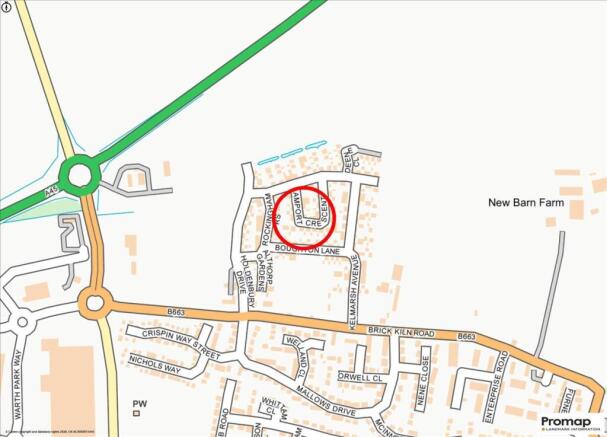The width and height of the screenshot is (607, 437).
Task: Click the Nene Close label
Action: pyautogui.click(x=424, y=380)
